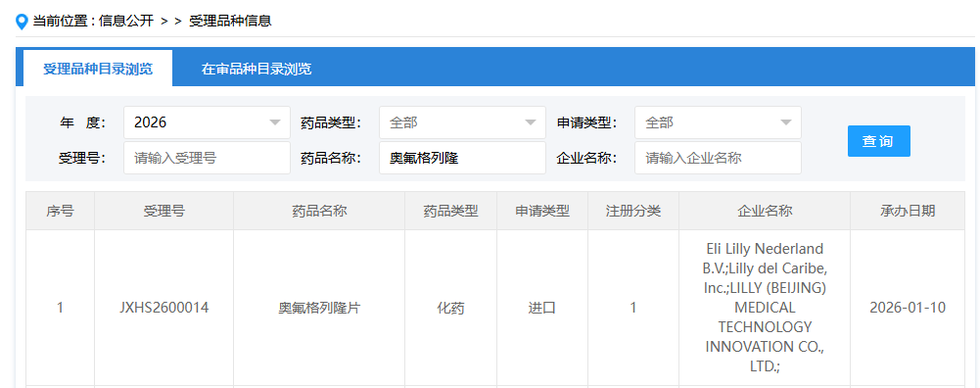
Task: Click the 申请类型 column header
Action: [x=542, y=211]
